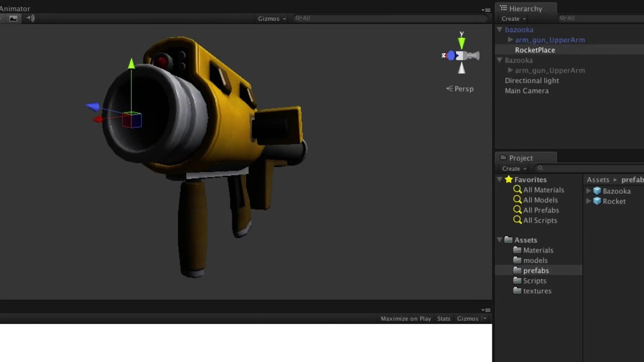Toggle scene audio speaker icon
Viewport: 644px width, 362px height.
pyautogui.click(x=30, y=18)
